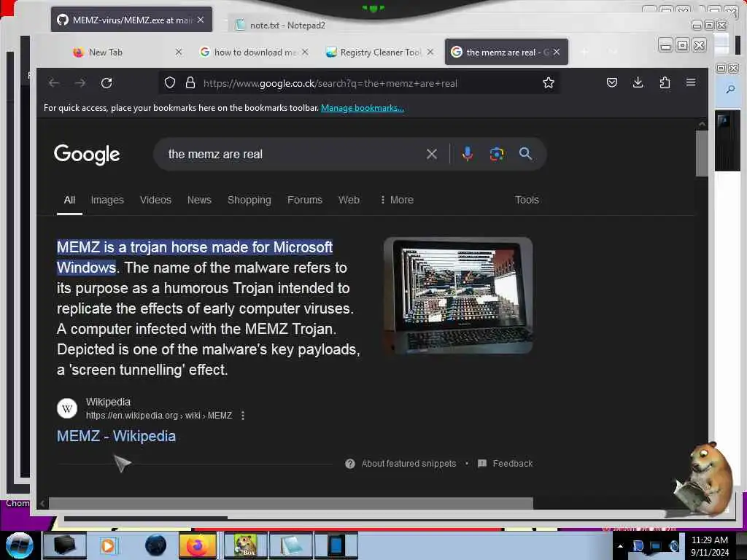Image resolution: width=747 pixels, height=560 pixels.
Task: Close the Registry Cleaner Tool tab
Action: pyautogui.click(x=430, y=52)
